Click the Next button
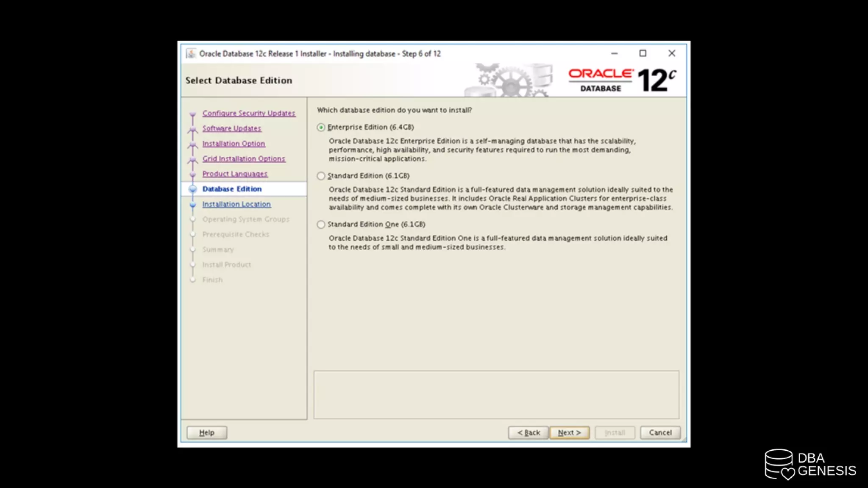868x488 pixels. (x=569, y=433)
